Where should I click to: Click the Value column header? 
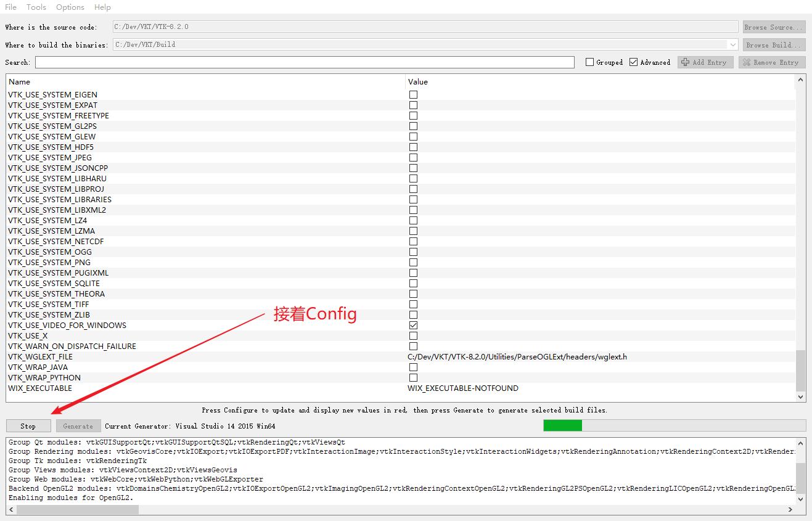601,81
